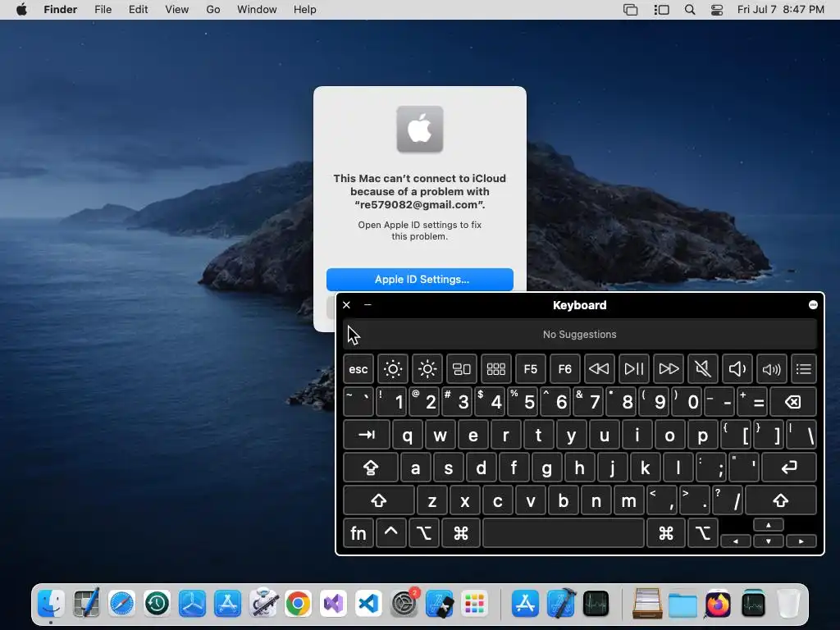Screen dimensions: 840x630
Task: Tap the Launchpad key on keyboard
Action: tap(495, 369)
